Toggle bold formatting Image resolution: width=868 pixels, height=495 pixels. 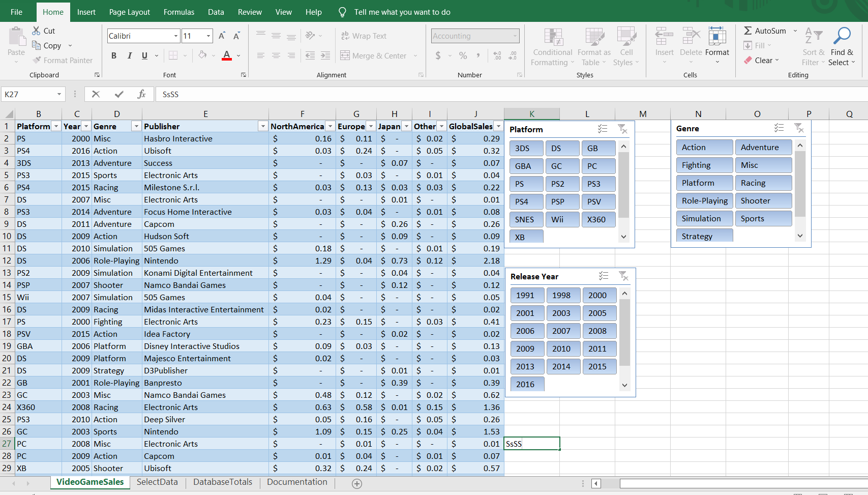pyautogui.click(x=114, y=55)
